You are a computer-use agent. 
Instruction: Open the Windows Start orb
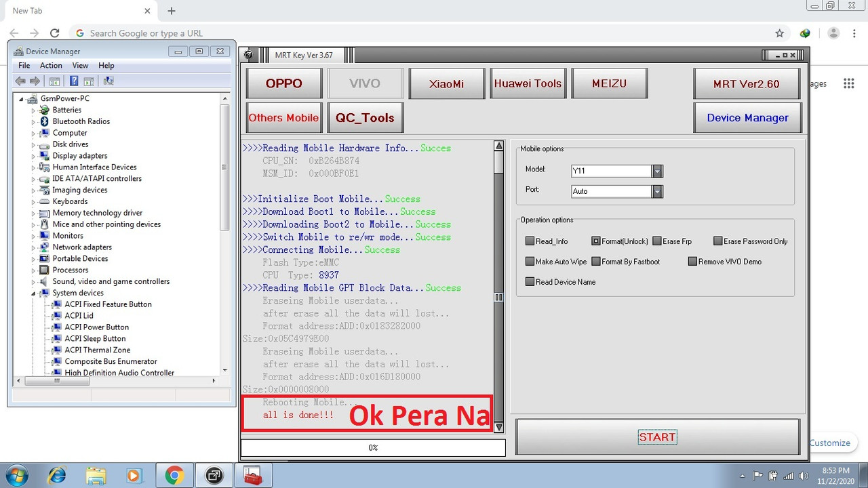[x=18, y=476]
